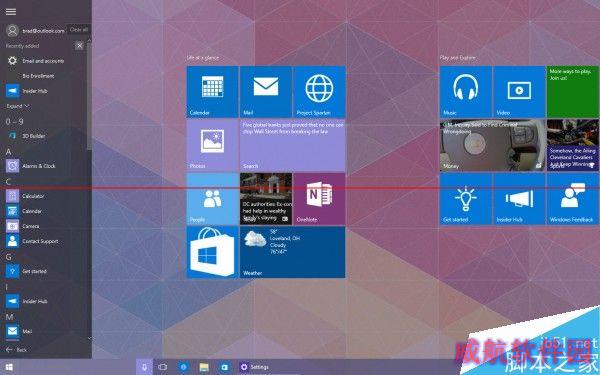
Task: Go Back from the all apps list
Action: [x=17, y=350]
